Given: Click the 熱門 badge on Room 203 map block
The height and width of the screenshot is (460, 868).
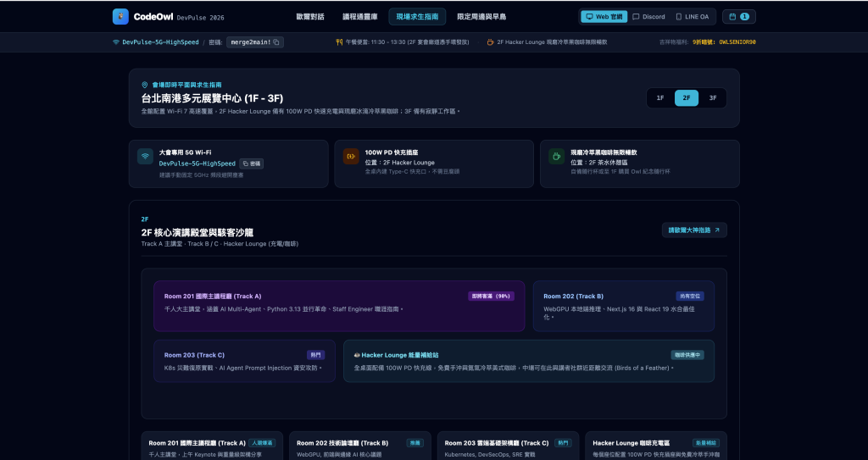Looking at the screenshot, I should (315, 355).
